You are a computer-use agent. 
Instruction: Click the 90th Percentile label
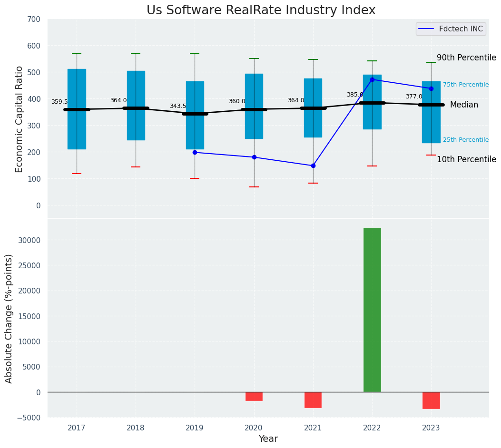tap(466, 58)
